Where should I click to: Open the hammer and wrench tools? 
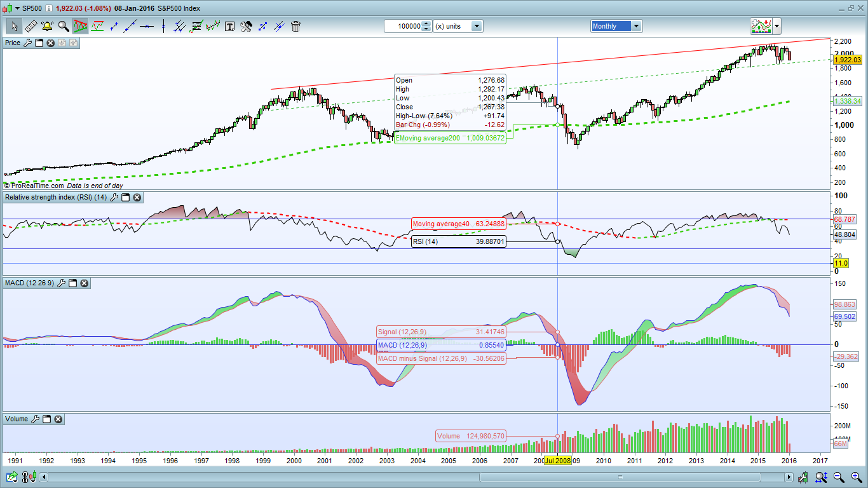tap(247, 26)
